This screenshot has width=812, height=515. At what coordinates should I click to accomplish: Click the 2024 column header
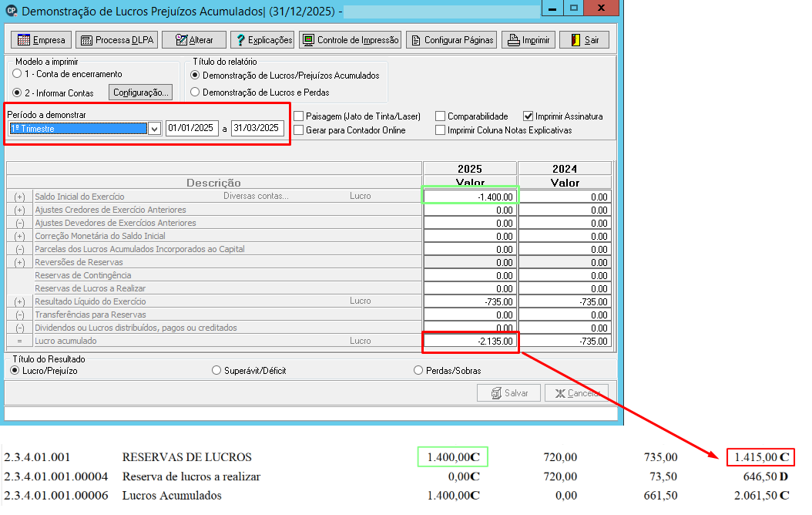(x=565, y=169)
